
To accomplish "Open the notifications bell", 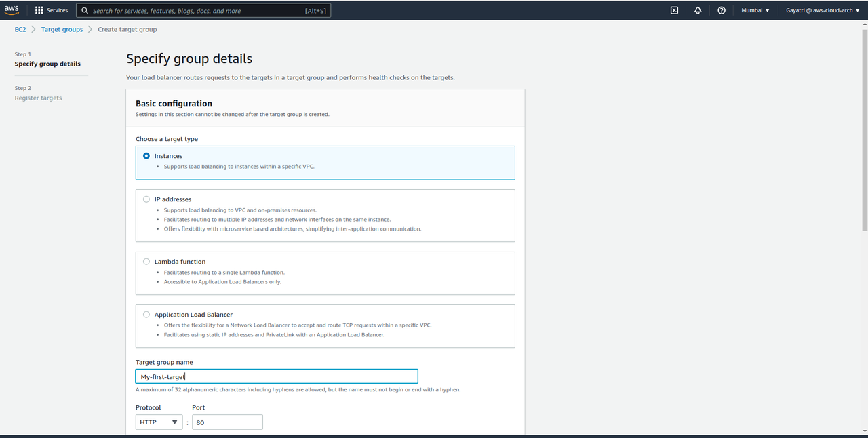I will 698,10.
